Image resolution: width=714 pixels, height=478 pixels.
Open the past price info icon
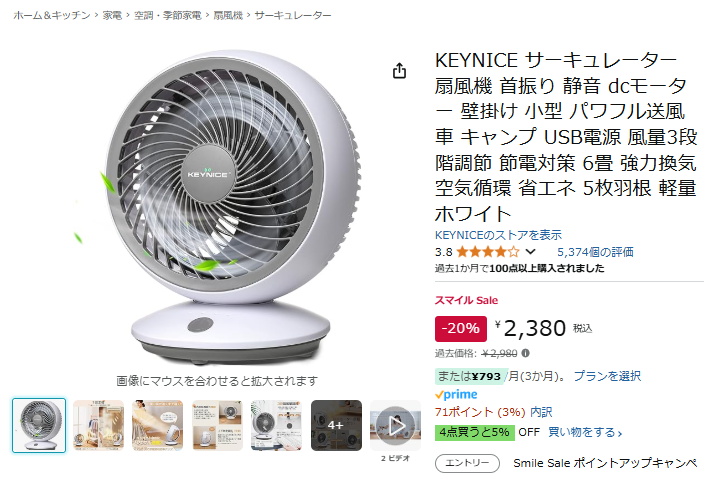(525, 353)
